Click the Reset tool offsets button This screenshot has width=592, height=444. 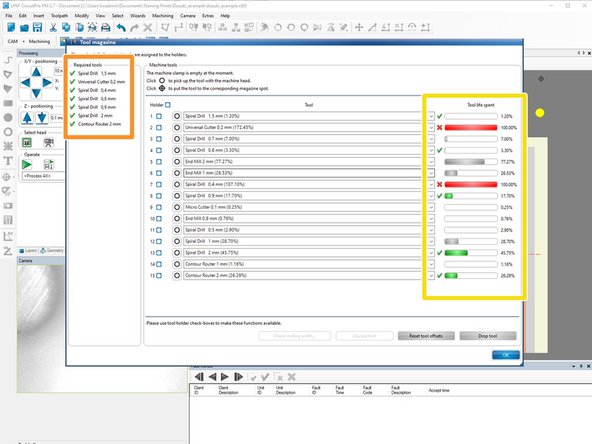point(426,336)
